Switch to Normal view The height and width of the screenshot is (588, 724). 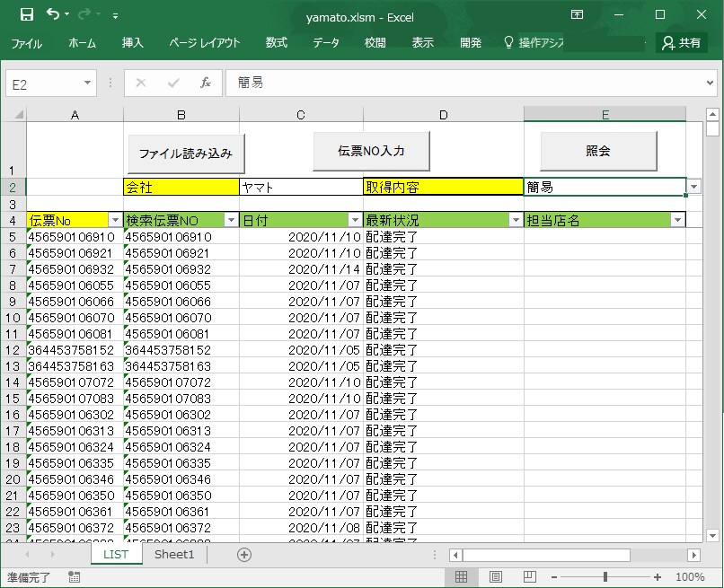(461, 577)
